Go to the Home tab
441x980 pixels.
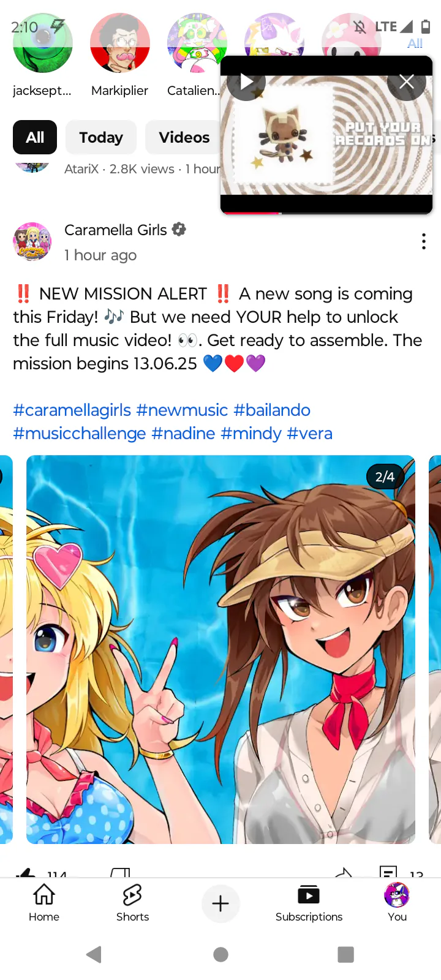click(x=44, y=903)
